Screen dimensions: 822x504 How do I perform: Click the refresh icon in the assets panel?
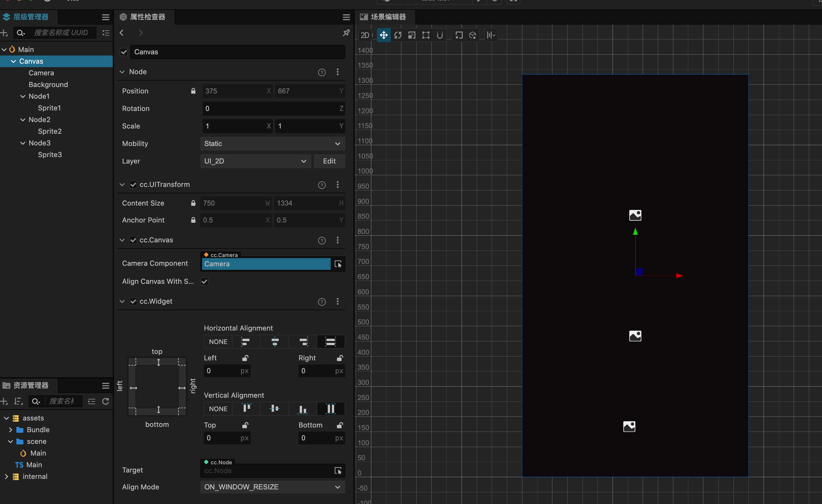(x=105, y=401)
